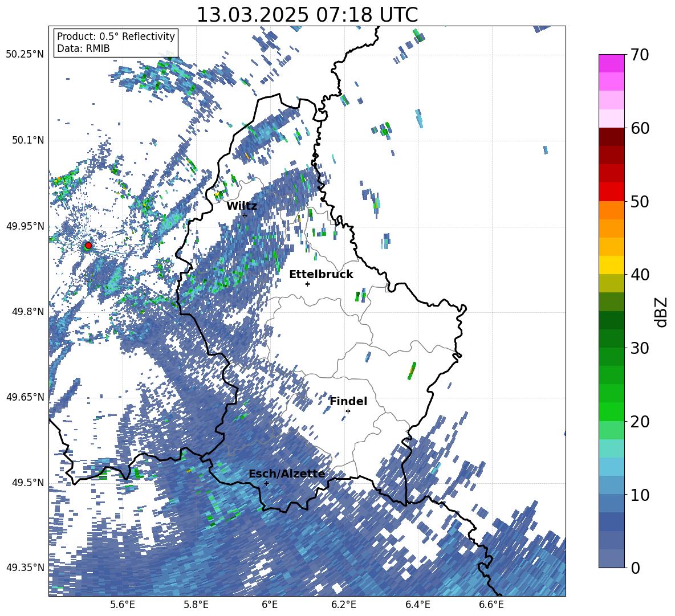This screenshot has width=675, height=616.
Task: Click the Findel location cross marker
Action: [348, 411]
